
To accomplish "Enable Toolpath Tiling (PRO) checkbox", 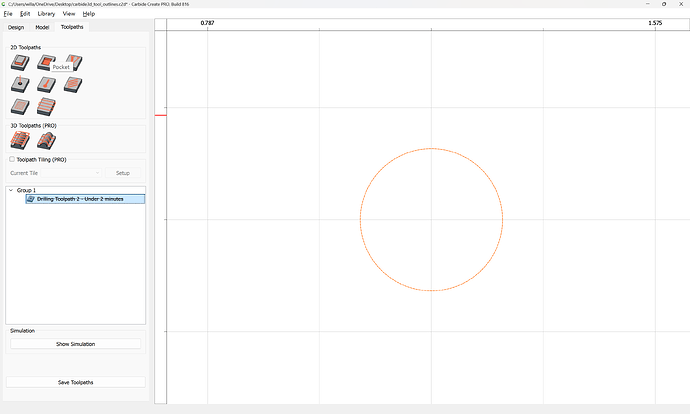I will [x=12, y=159].
